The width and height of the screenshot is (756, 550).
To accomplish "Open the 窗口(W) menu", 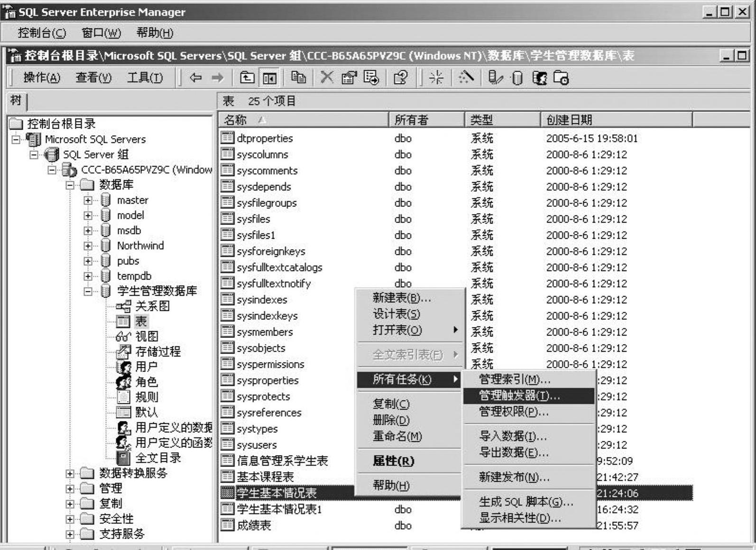I will tap(101, 33).
